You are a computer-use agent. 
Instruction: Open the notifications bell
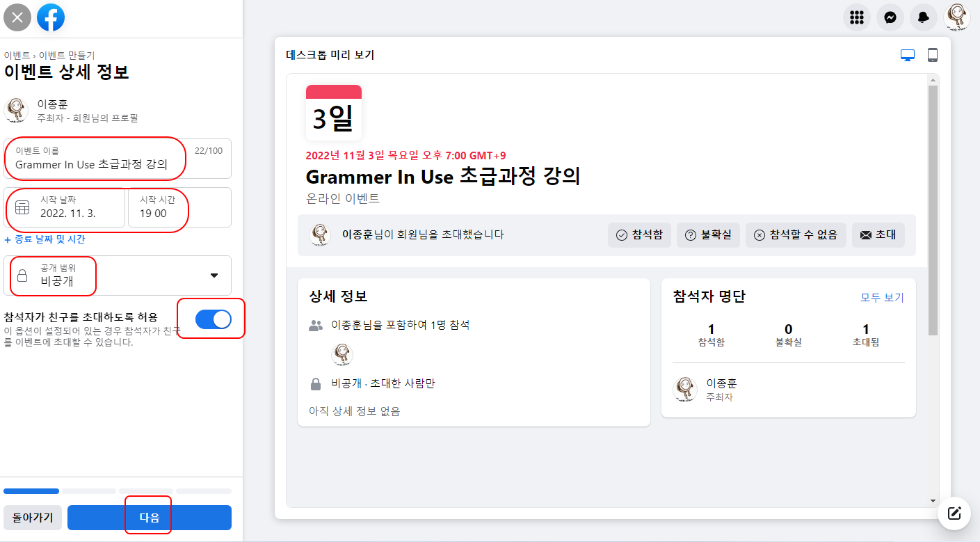[924, 17]
